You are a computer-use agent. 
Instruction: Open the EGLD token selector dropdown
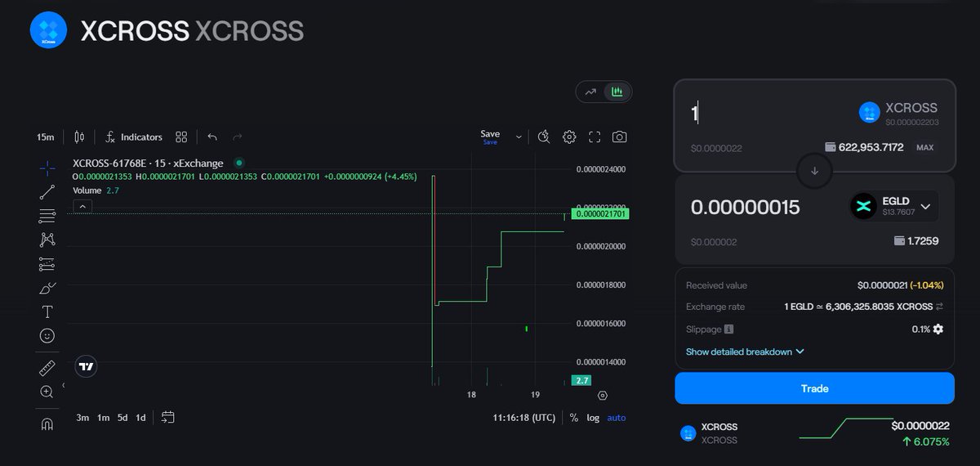pos(894,206)
